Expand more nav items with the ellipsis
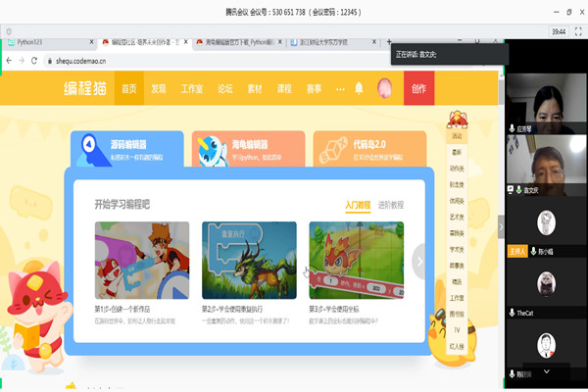This screenshot has width=588, height=392. pos(340,88)
